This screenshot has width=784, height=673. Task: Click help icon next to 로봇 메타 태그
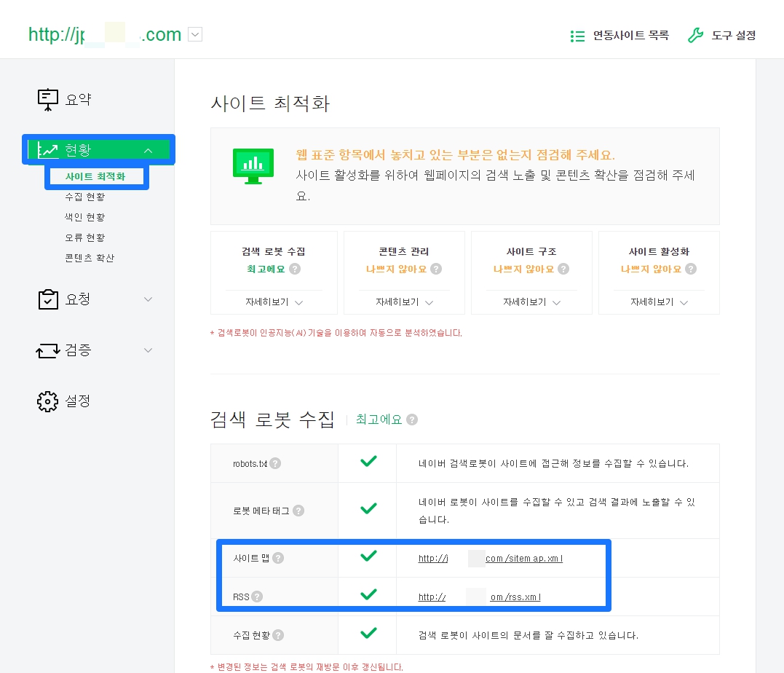[x=298, y=511]
